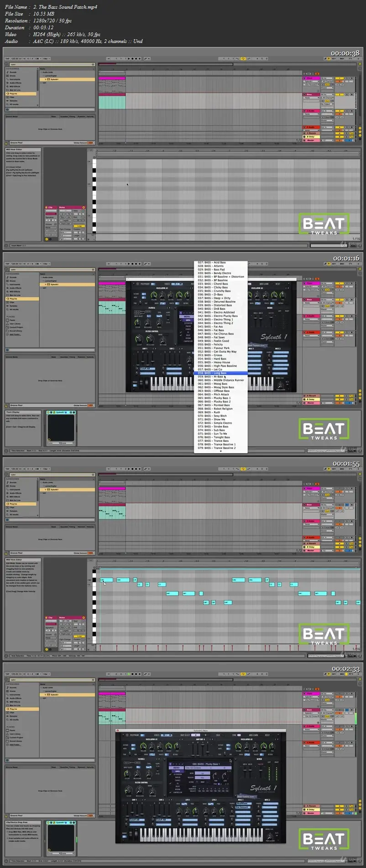The image size is (366, 868).
Task: Open Sounds category in 00:00:38 frame browser
Action: pos(13,72)
